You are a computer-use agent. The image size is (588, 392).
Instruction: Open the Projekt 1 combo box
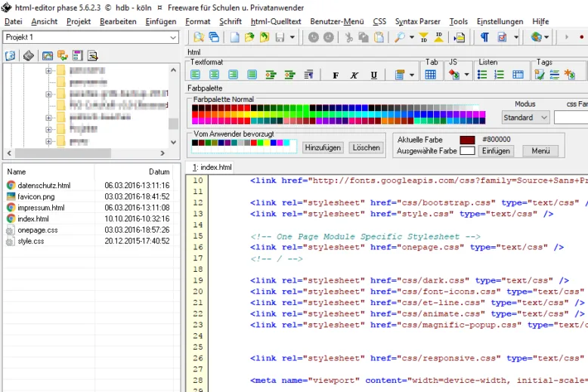91,37
